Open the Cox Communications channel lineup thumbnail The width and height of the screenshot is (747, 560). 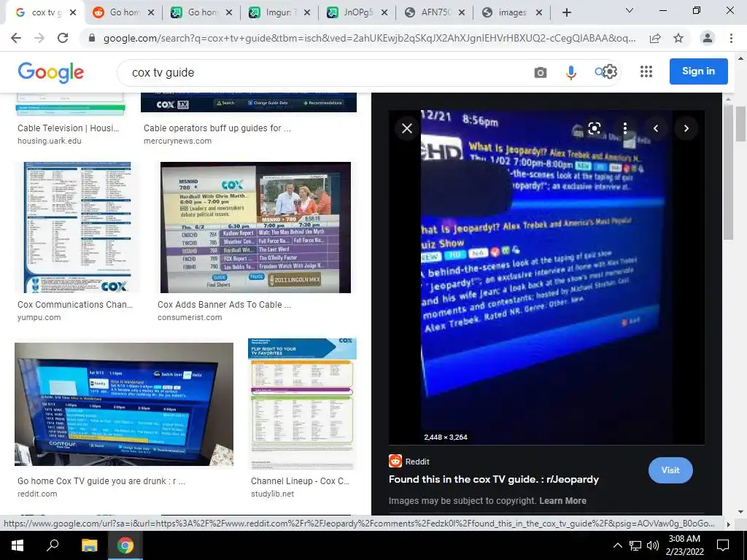click(x=77, y=227)
